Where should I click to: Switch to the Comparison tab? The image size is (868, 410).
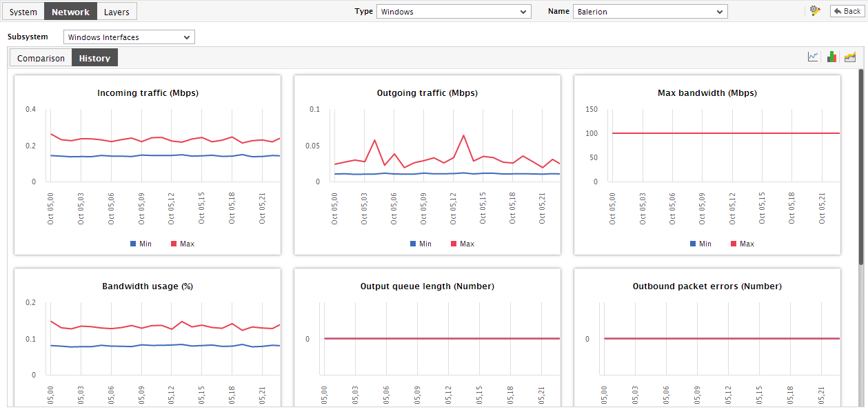point(41,58)
